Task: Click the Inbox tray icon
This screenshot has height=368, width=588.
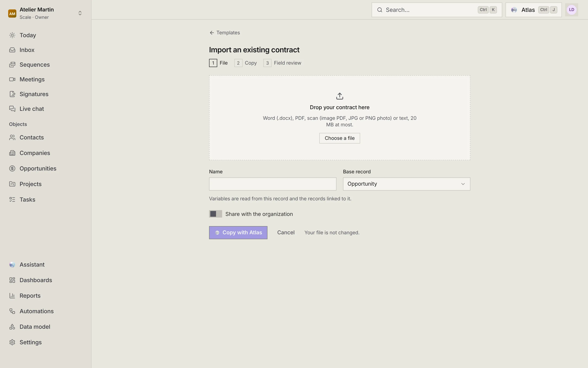Action: tap(12, 50)
